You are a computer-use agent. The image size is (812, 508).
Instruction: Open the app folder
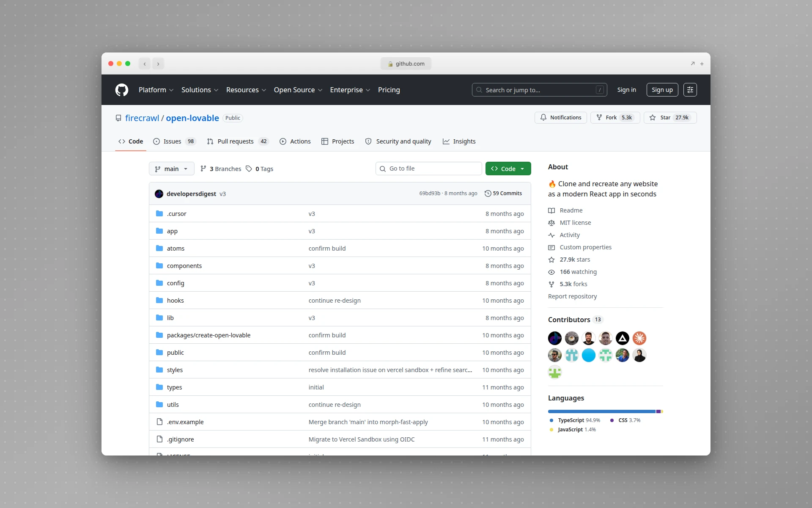172,231
